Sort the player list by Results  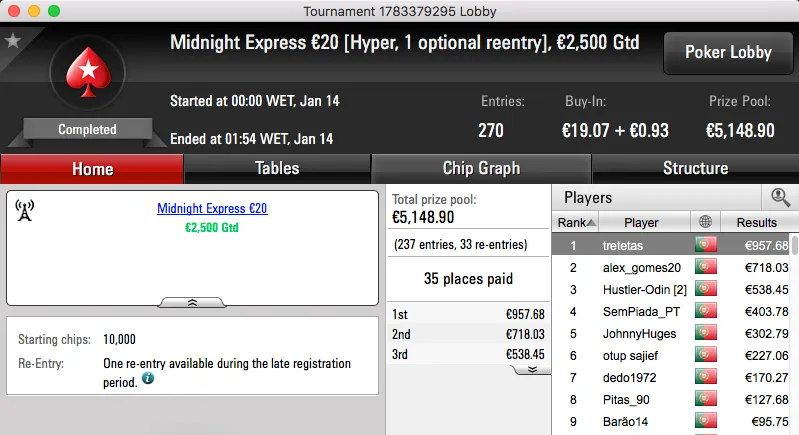[x=756, y=222]
